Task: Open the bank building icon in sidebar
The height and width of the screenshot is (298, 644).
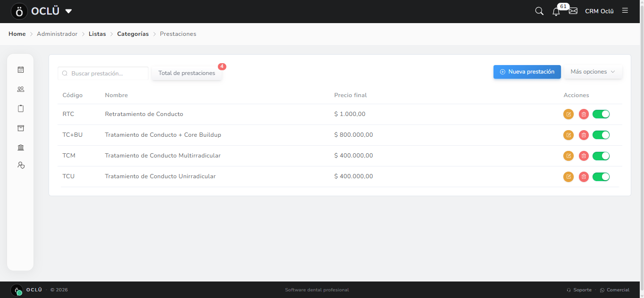Action: pyautogui.click(x=20, y=148)
